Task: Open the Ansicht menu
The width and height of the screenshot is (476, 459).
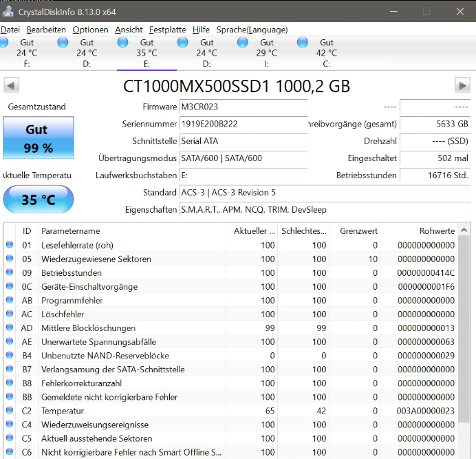Action: 129,30
